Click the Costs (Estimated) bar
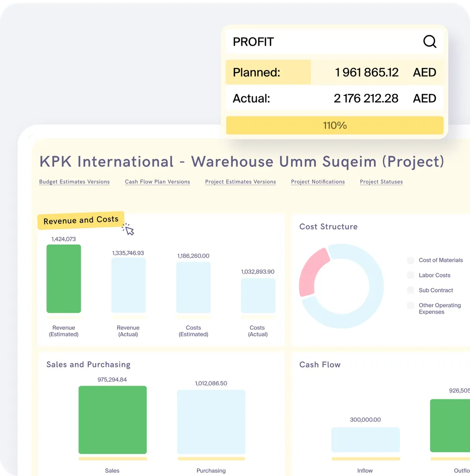The image size is (470, 476). (193, 288)
